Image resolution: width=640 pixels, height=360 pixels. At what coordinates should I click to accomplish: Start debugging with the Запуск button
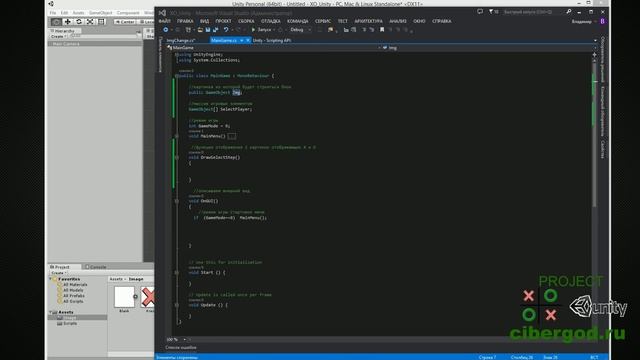click(261, 30)
